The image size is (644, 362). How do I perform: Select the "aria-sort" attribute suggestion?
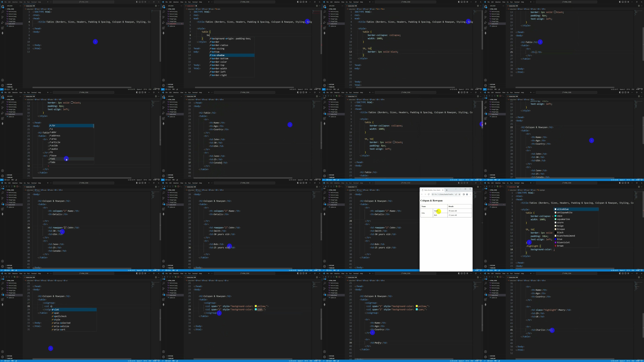[59, 330]
